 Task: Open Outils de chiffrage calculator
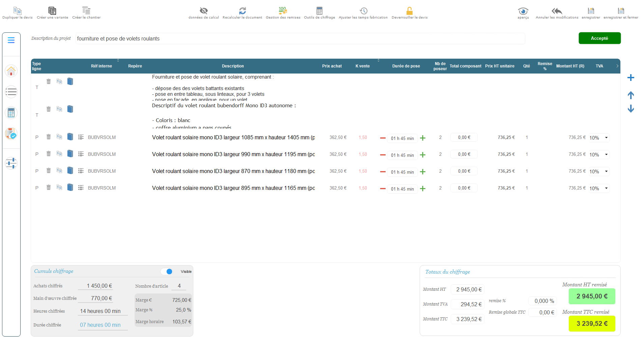[x=319, y=11]
